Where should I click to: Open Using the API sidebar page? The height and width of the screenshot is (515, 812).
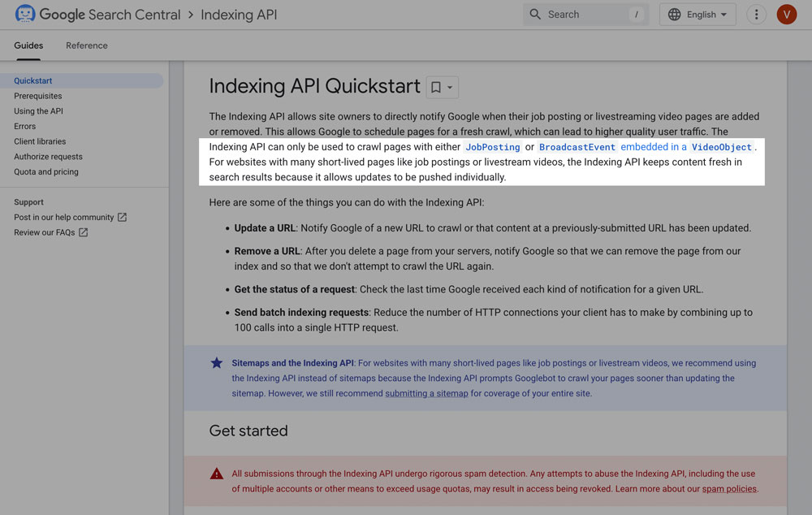[x=38, y=110]
